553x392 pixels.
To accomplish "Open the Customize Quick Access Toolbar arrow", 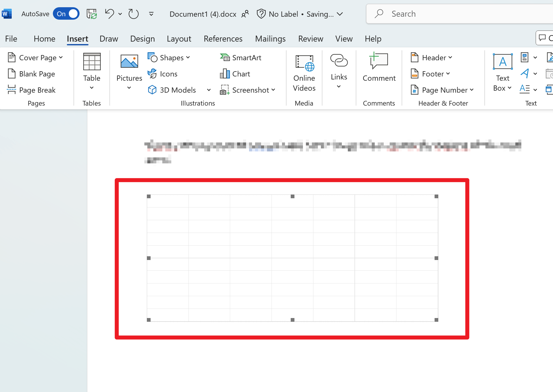I will pyautogui.click(x=151, y=14).
